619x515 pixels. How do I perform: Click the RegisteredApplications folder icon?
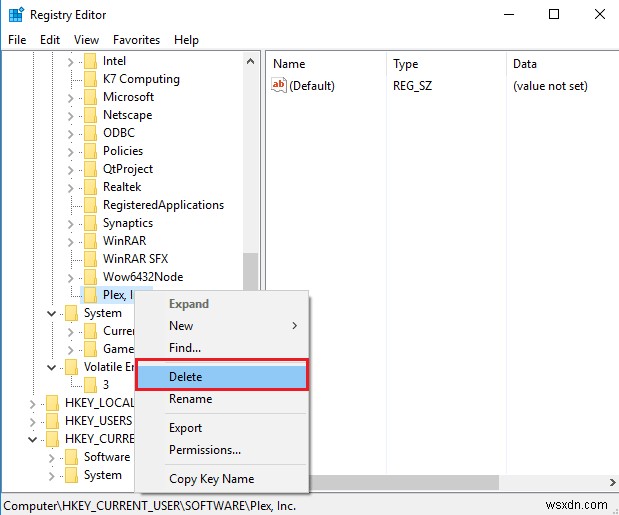click(90, 205)
